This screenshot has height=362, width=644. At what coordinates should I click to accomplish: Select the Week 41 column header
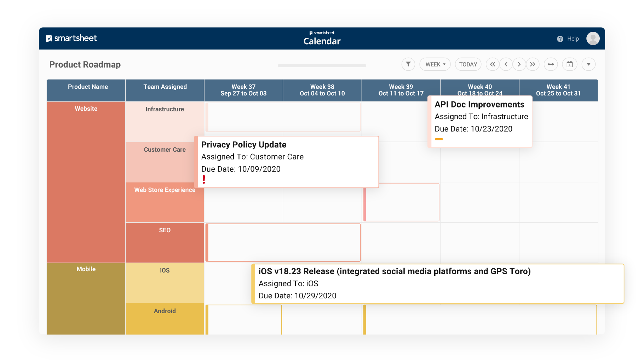coord(558,90)
